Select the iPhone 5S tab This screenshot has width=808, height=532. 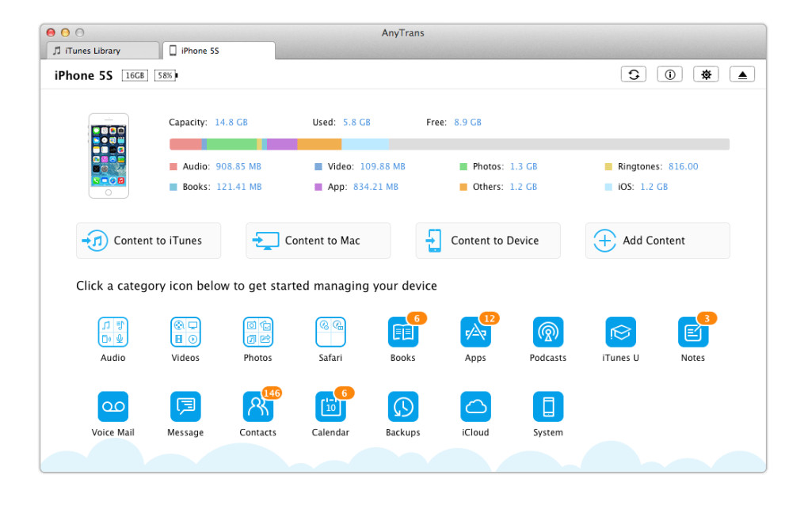tap(219, 51)
